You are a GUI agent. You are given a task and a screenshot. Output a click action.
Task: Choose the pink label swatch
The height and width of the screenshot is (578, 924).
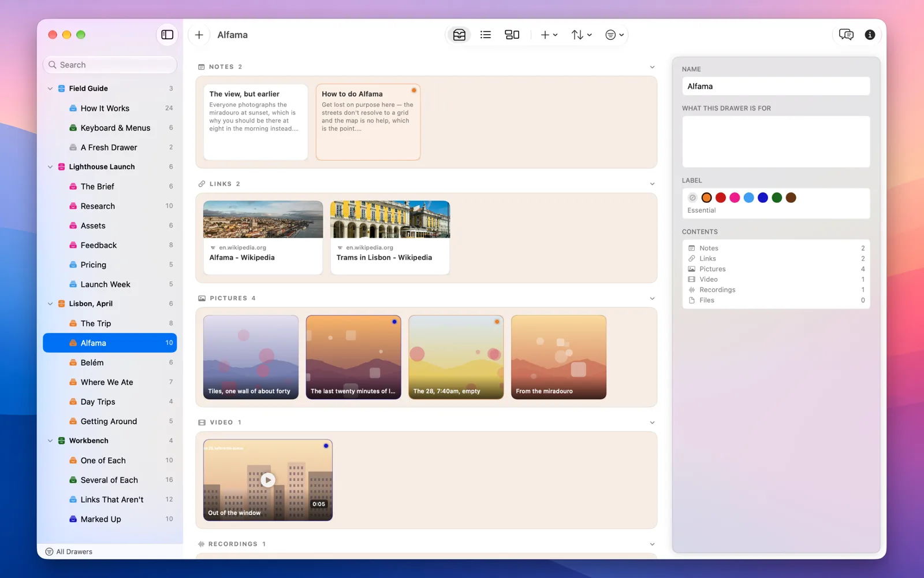[x=735, y=198]
